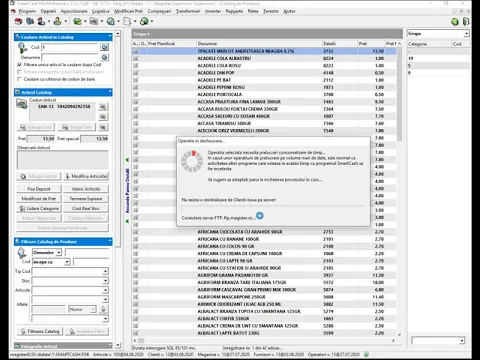
Task: Open the Tip Cod dropdown
Action: [x=105, y=271]
